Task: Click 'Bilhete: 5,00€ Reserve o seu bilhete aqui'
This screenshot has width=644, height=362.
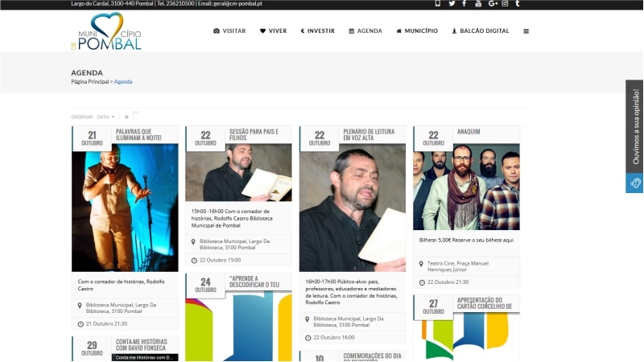Action: click(x=466, y=240)
